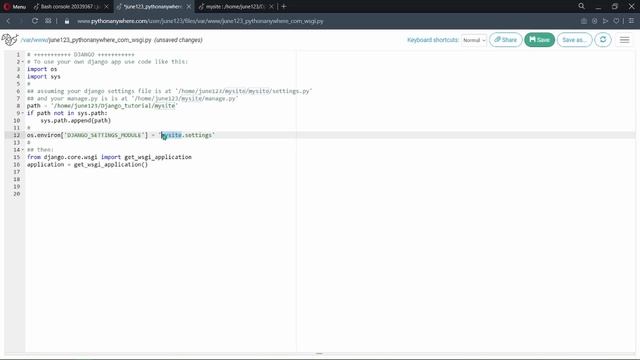Click the comment mentioning manage.py on line 7
Screen dimensions: 640x360
click(133, 98)
